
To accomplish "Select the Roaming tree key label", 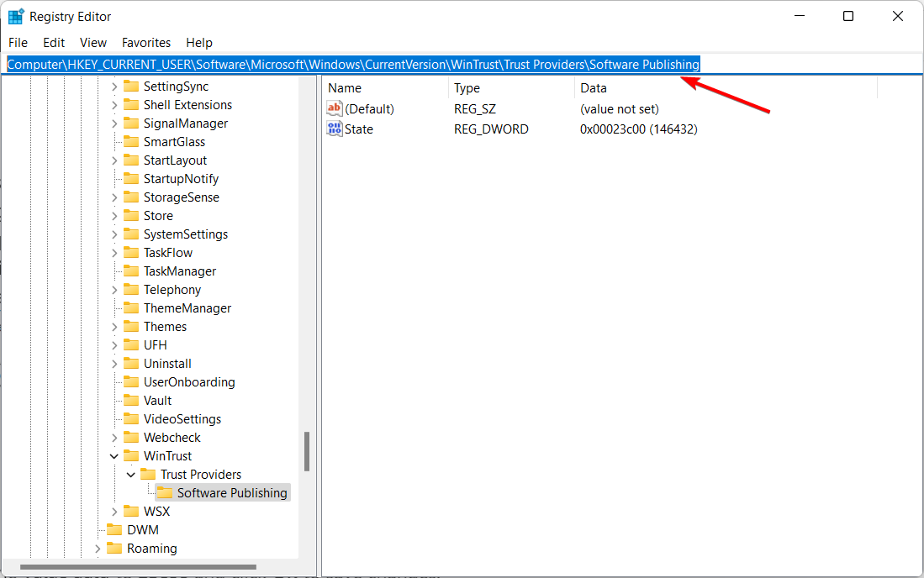I will click(152, 549).
